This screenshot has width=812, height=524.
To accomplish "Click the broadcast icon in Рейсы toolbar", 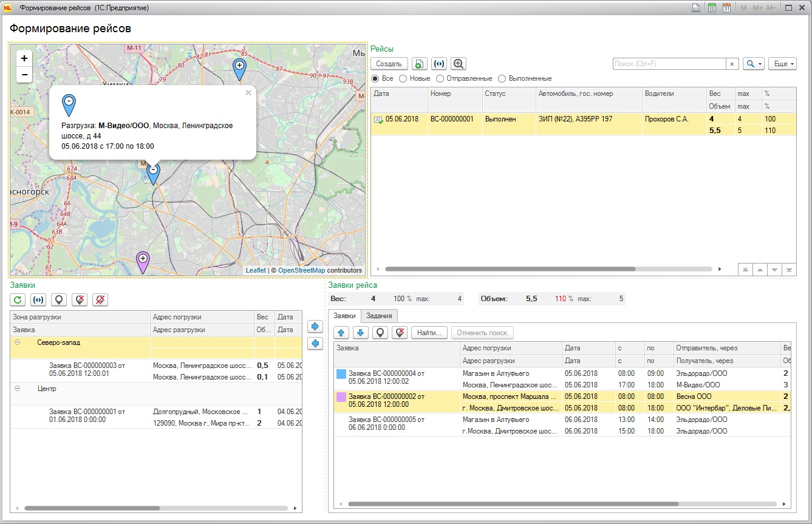I will point(439,64).
